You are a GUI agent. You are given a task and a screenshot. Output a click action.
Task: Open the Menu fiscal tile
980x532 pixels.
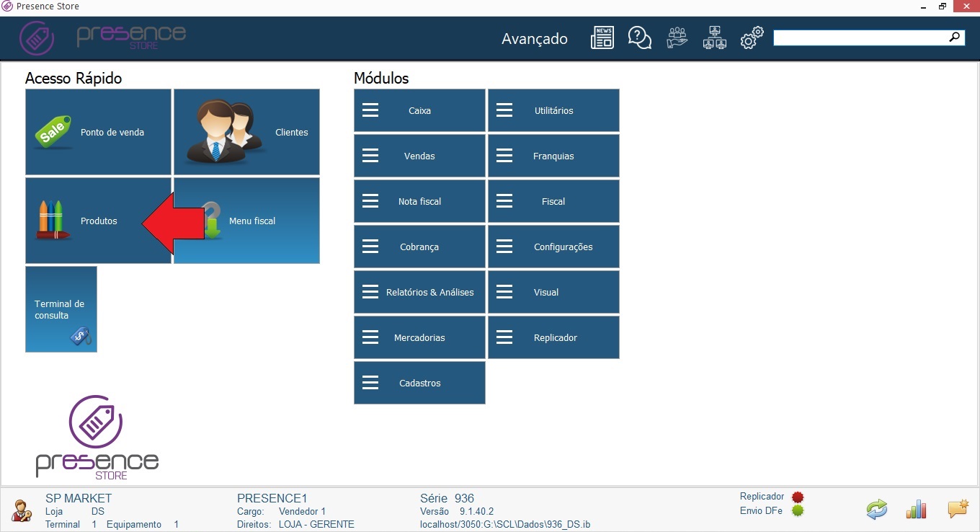tap(246, 221)
